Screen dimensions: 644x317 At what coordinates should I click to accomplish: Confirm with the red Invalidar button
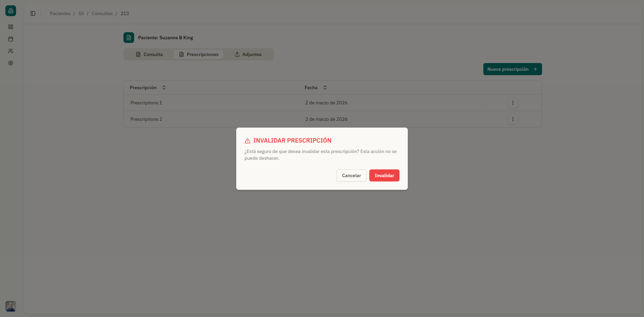tap(384, 175)
